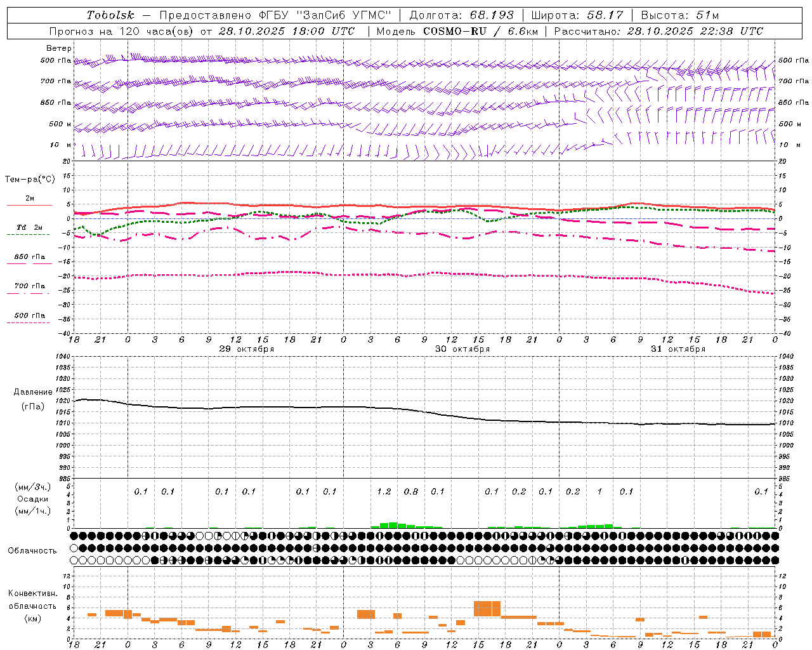The width and height of the screenshot is (812, 650).
Task: Select the (гПа) unit under Давление
Action: click(x=33, y=406)
